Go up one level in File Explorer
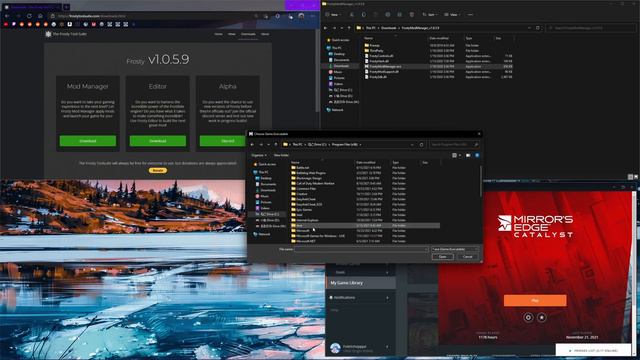Image resolution: width=640 pixels, height=360 pixels. pos(349,28)
